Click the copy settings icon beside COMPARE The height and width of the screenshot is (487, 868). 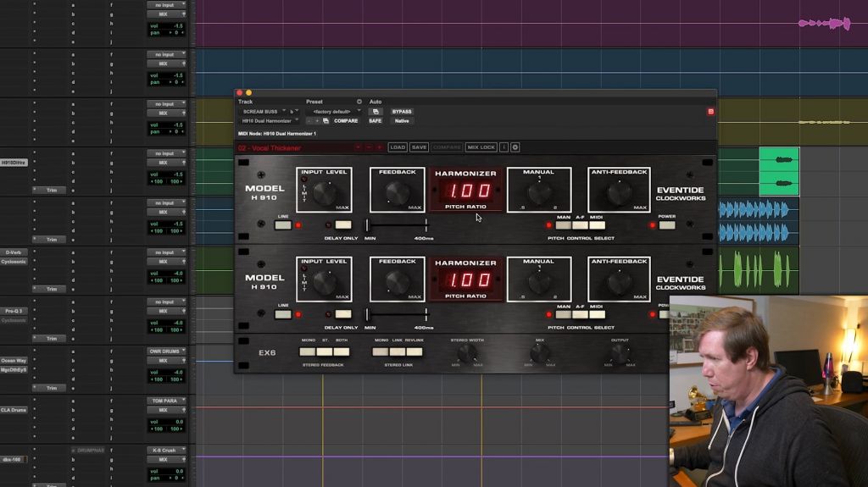coord(326,120)
